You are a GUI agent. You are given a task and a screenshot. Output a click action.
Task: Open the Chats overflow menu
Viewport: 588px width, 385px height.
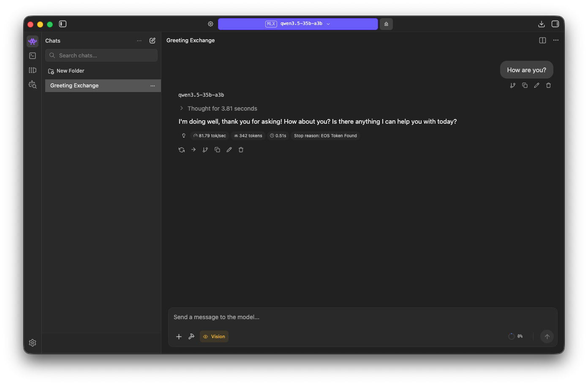coord(139,41)
